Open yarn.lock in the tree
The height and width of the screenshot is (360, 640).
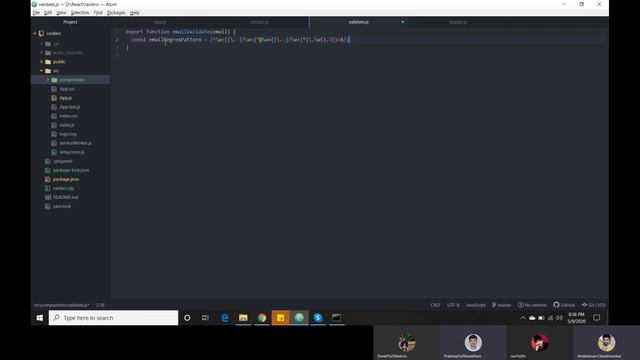click(x=62, y=206)
